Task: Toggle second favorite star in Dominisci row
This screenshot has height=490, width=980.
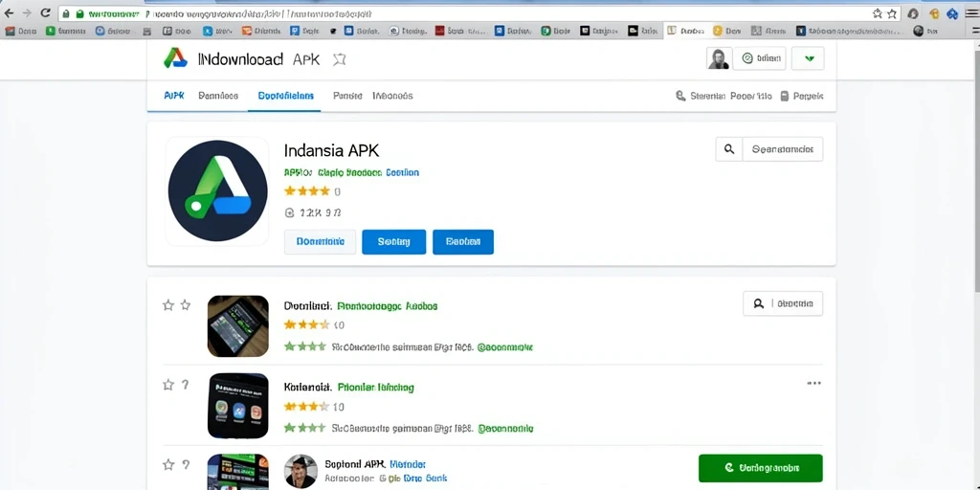Action: 186,305
